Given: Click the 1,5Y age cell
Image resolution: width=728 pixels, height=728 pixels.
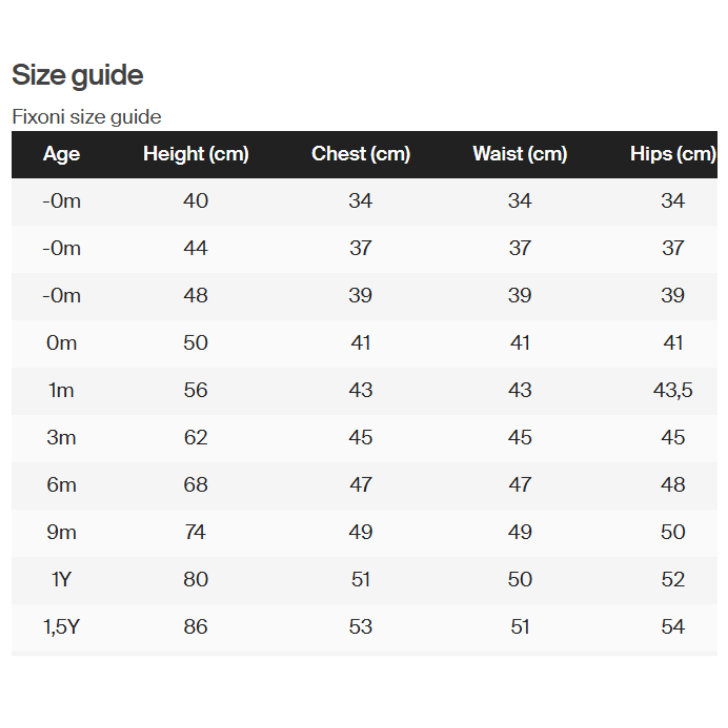Looking at the screenshot, I should 62,627.
